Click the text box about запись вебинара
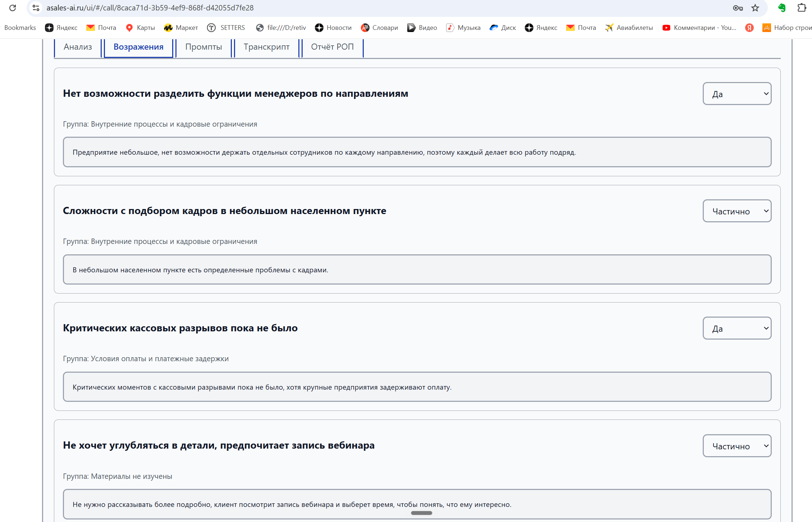This screenshot has width=812, height=522. click(417, 504)
